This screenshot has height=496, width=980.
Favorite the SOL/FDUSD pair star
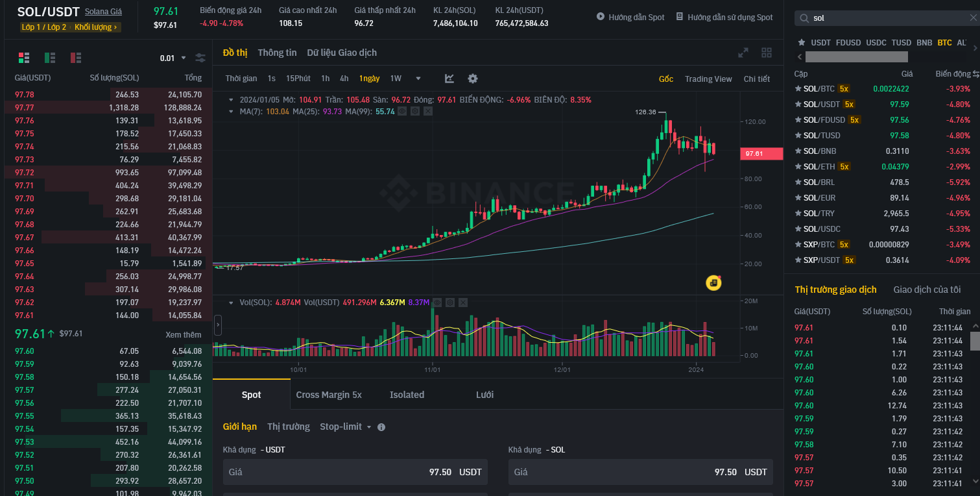(798, 119)
